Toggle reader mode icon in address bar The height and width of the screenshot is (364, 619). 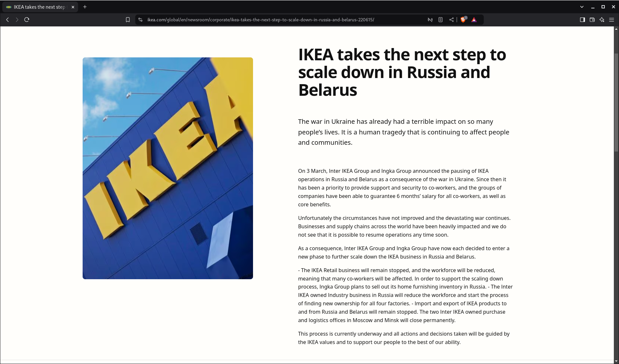pos(441,20)
